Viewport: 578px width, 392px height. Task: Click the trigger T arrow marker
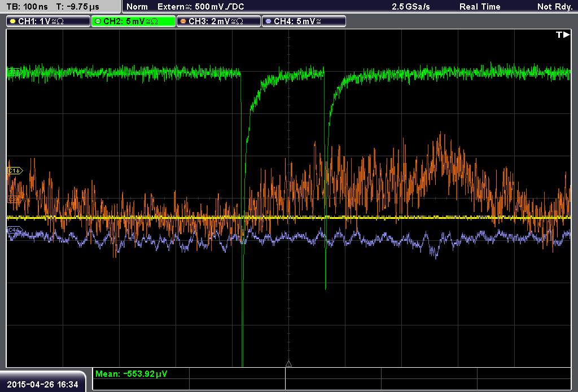563,34
